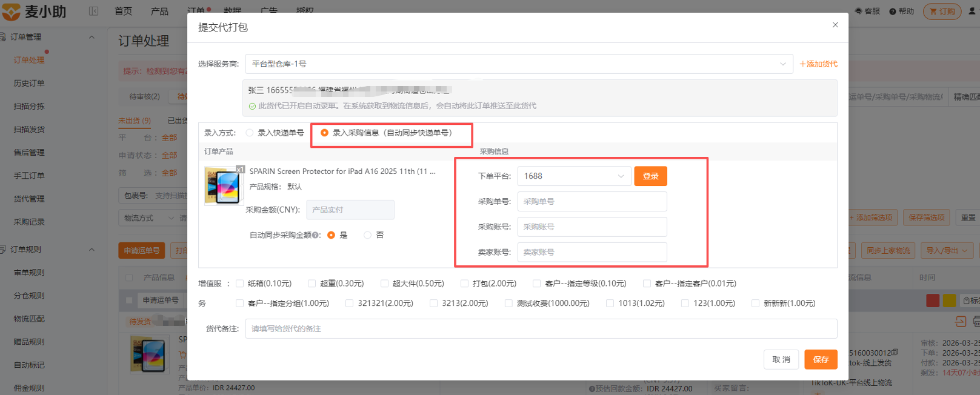Open 审单规则 in the sidebar
The image size is (980, 395).
pyautogui.click(x=29, y=273)
